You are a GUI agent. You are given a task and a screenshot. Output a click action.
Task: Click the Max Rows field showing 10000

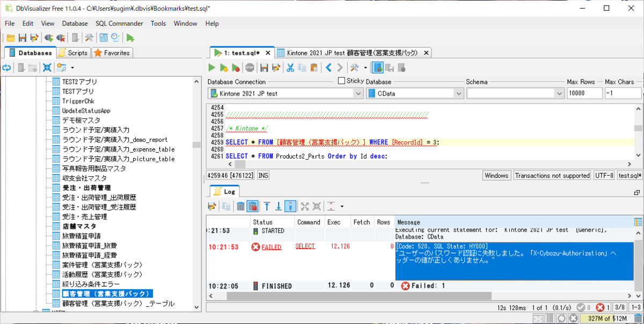tap(584, 93)
